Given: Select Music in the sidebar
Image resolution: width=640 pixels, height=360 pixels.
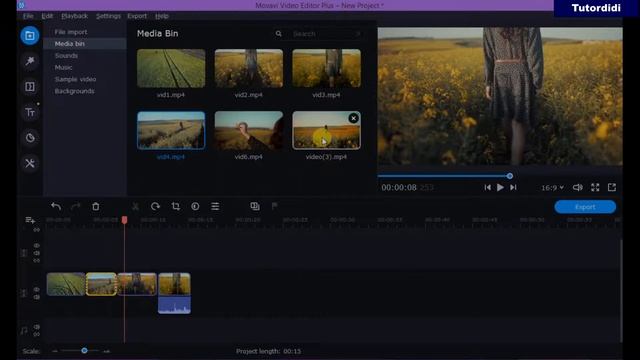Looking at the screenshot, I should pyautogui.click(x=63, y=67).
